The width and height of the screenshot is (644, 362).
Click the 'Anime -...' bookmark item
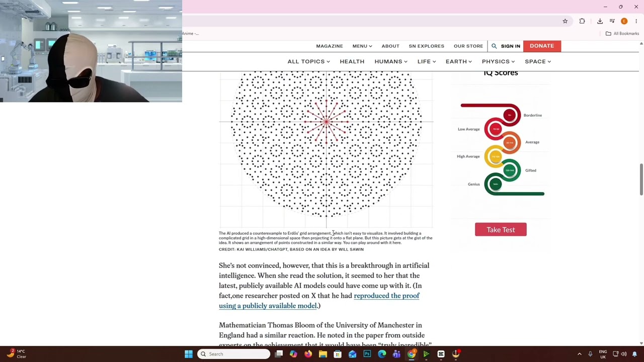pos(190,34)
